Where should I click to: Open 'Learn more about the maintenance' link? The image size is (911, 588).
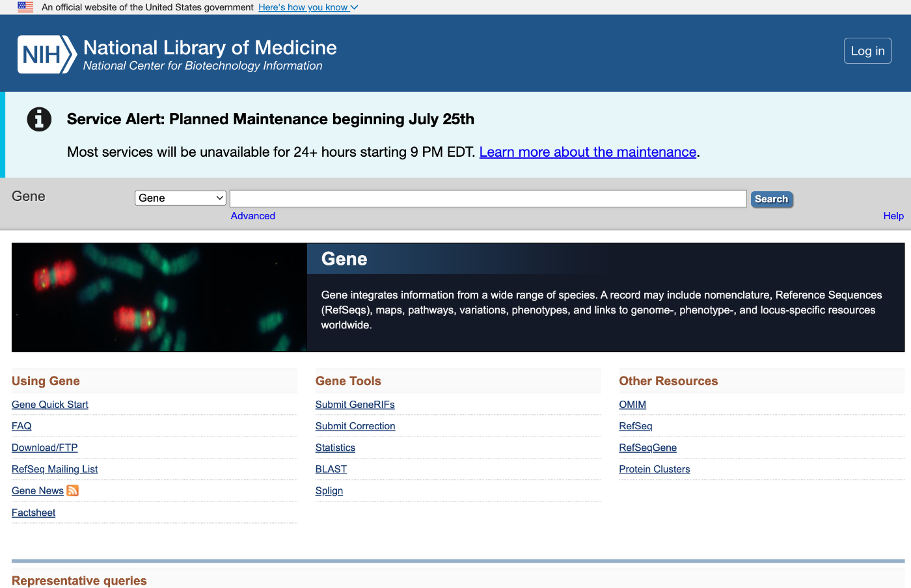click(588, 152)
